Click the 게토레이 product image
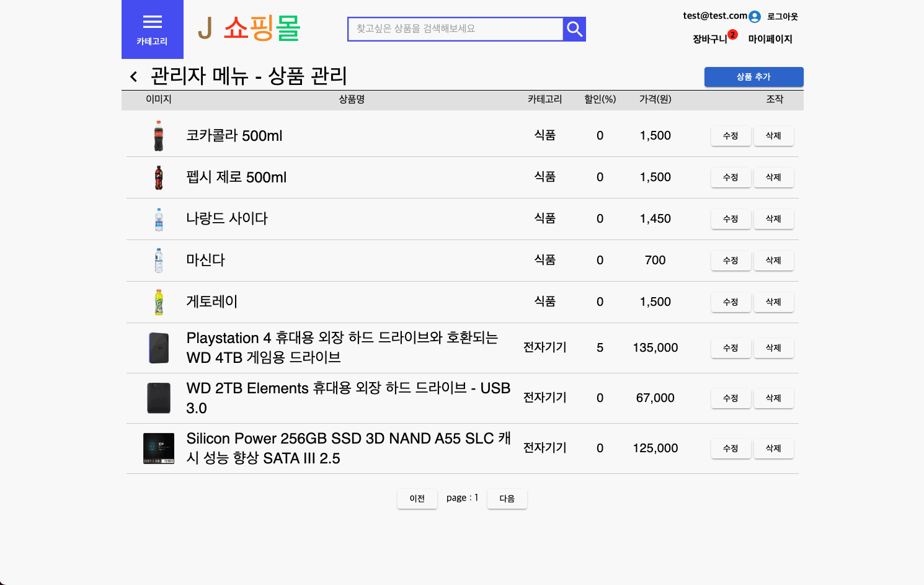Screen dimensions: 924x585 point(159,302)
